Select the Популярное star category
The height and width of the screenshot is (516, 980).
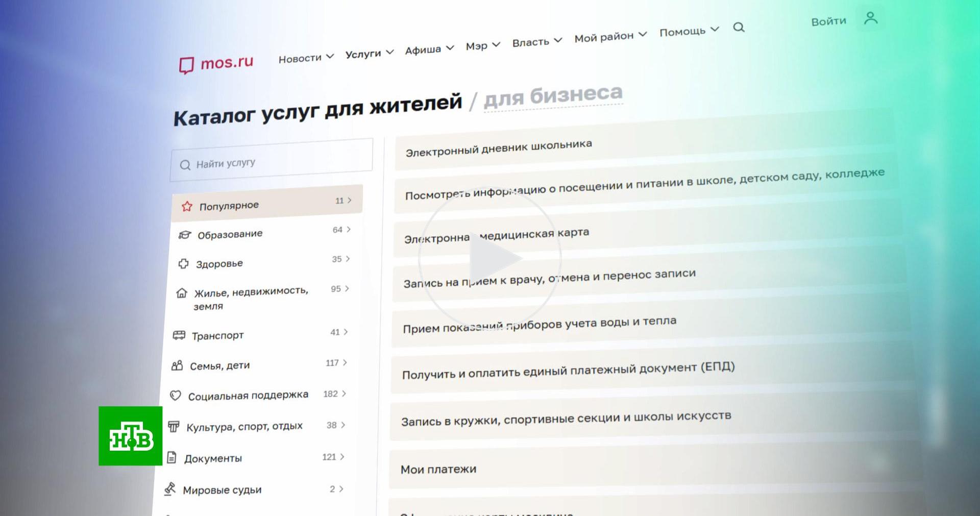tap(229, 206)
